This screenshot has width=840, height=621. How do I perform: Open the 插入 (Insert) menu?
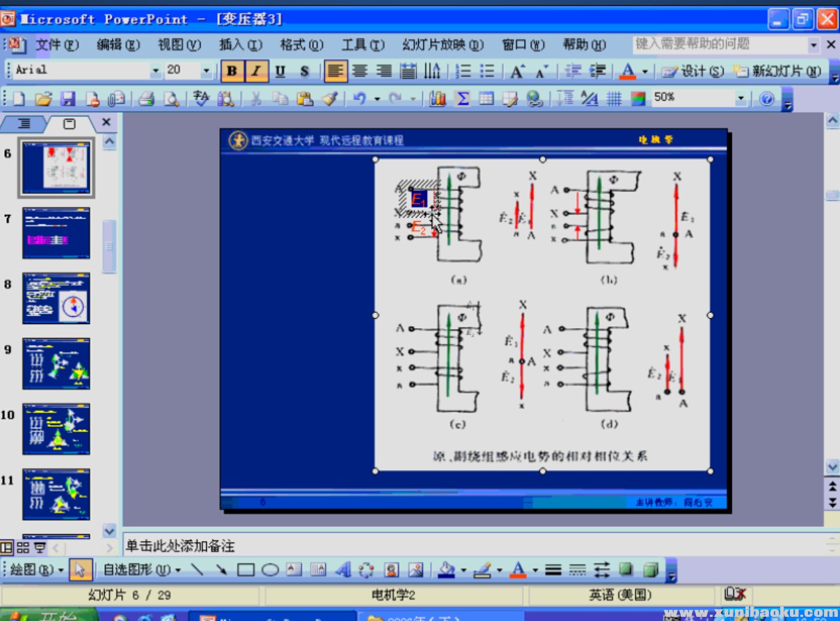point(240,45)
